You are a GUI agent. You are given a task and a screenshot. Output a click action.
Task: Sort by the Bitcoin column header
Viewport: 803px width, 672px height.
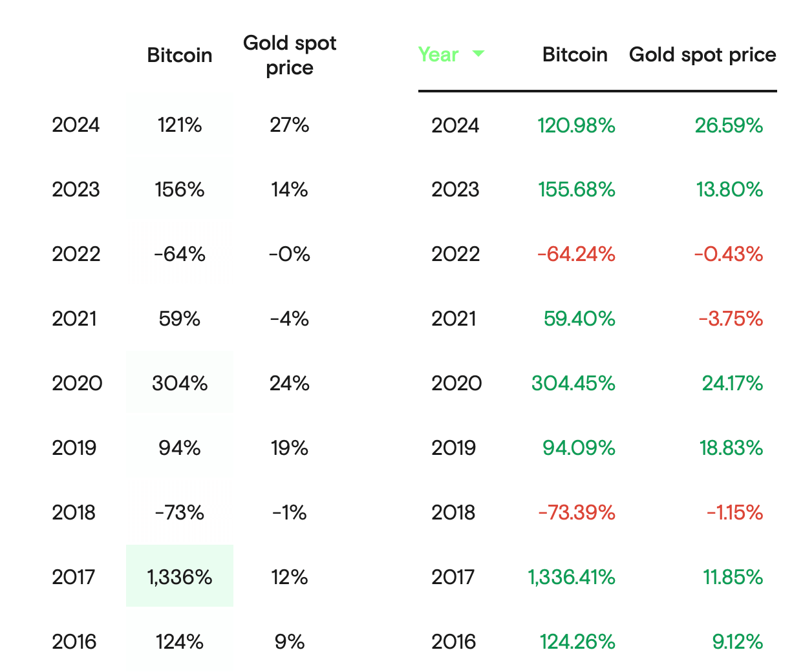574,55
